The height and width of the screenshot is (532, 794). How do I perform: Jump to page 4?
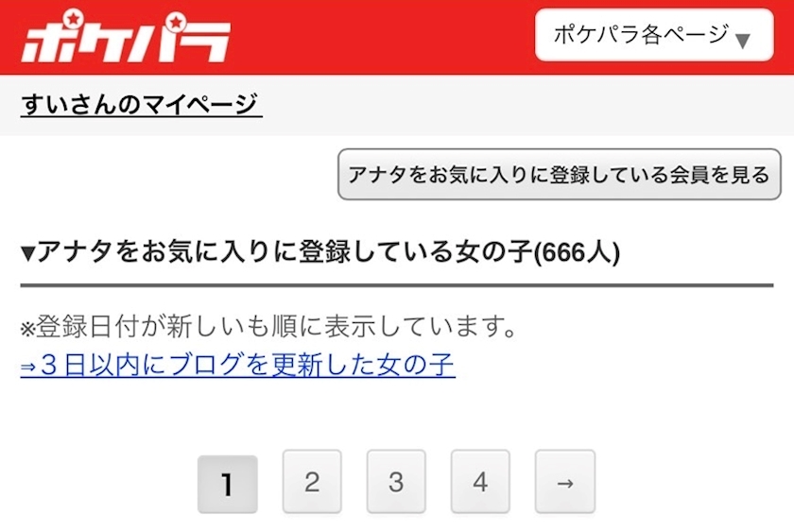[480, 481]
